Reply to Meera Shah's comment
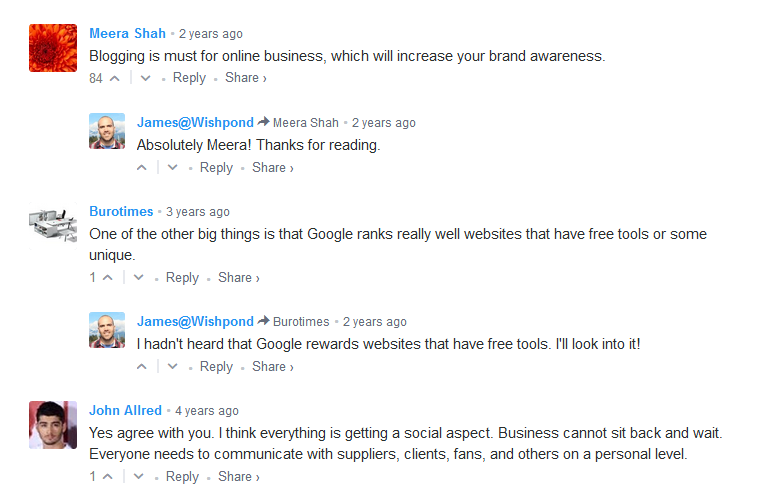 point(189,78)
